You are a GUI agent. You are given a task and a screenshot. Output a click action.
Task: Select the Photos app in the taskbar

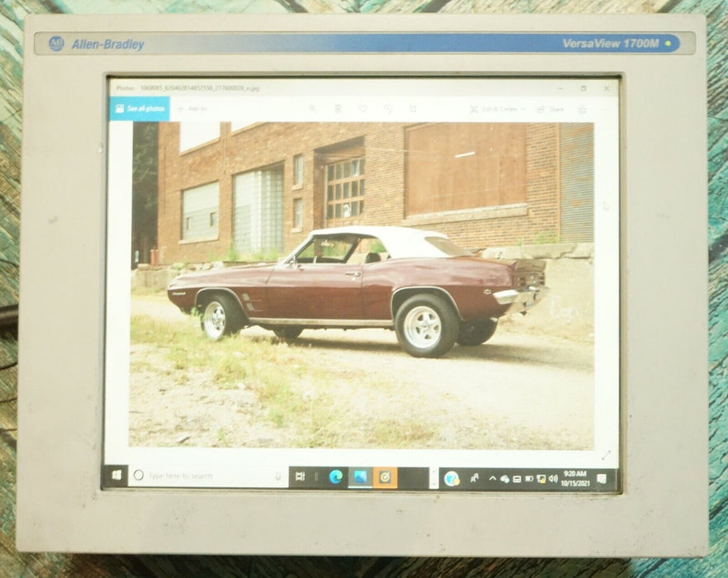pyautogui.click(x=360, y=476)
